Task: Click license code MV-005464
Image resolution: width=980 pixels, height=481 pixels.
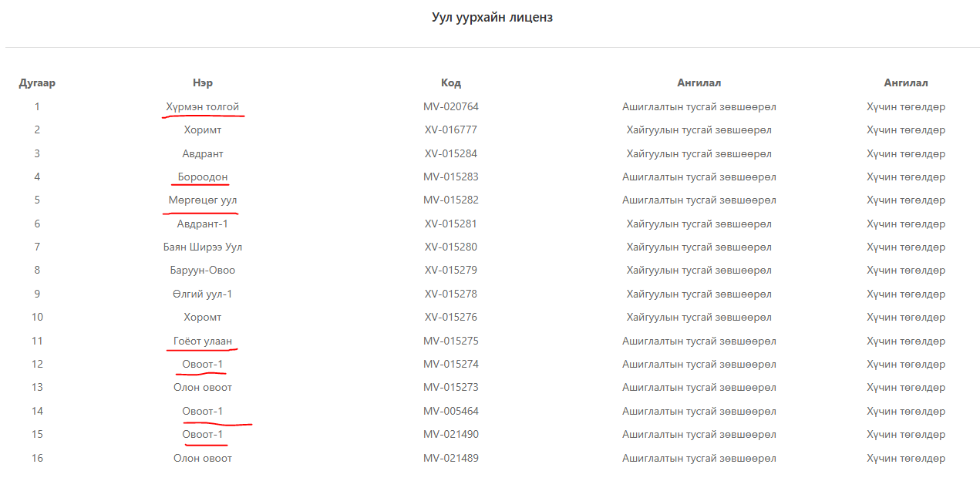Action: (x=450, y=412)
